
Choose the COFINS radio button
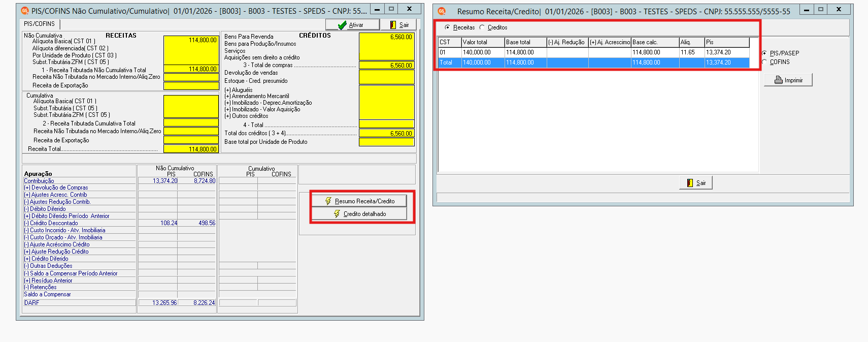point(776,62)
